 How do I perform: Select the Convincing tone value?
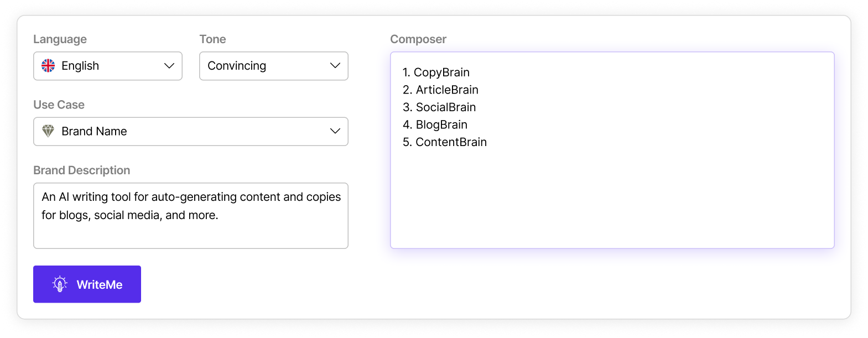tap(237, 66)
